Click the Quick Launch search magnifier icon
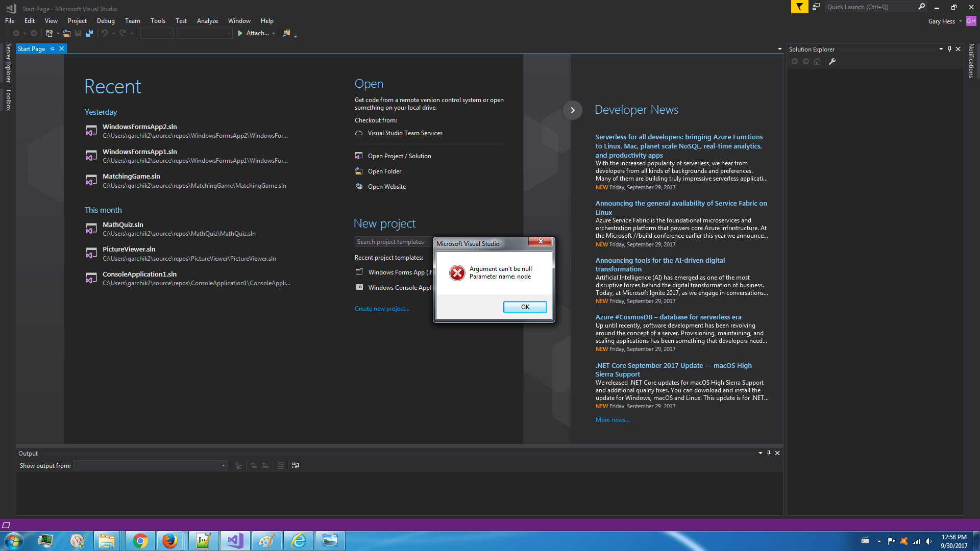The width and height of the screenshot is (980, 551). tap(921, 7)
